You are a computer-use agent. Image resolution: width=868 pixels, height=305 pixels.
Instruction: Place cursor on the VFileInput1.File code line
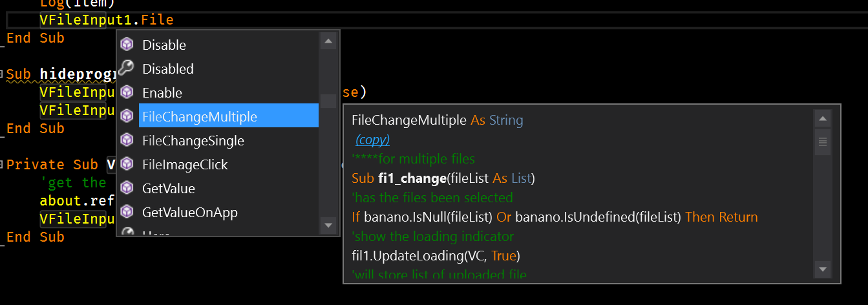[x=107, y=20]
